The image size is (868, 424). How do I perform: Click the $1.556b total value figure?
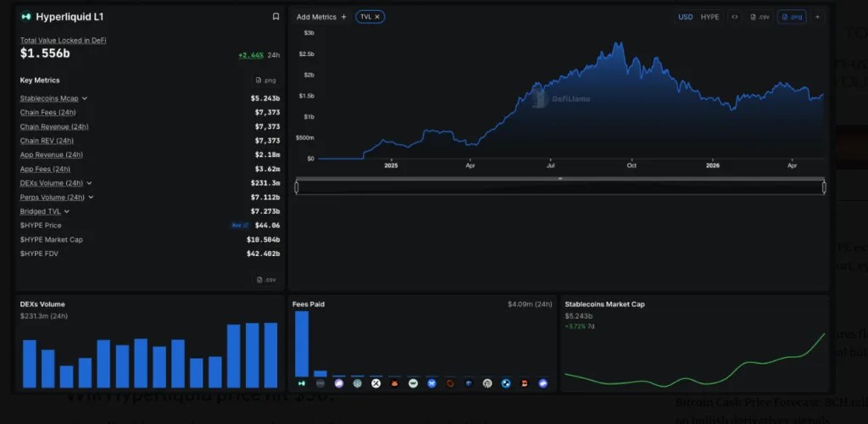tap(45, 53)
